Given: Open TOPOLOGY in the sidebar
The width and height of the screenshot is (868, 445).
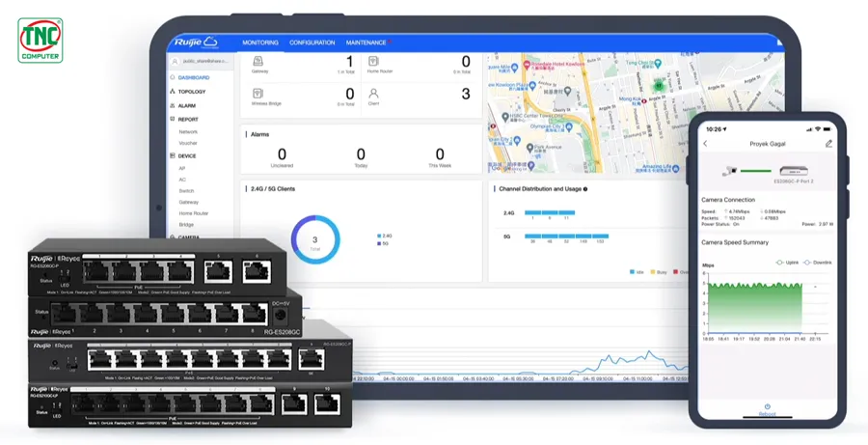Looking at the screenshot, I should pyautogui.click(x=192, y=92).
